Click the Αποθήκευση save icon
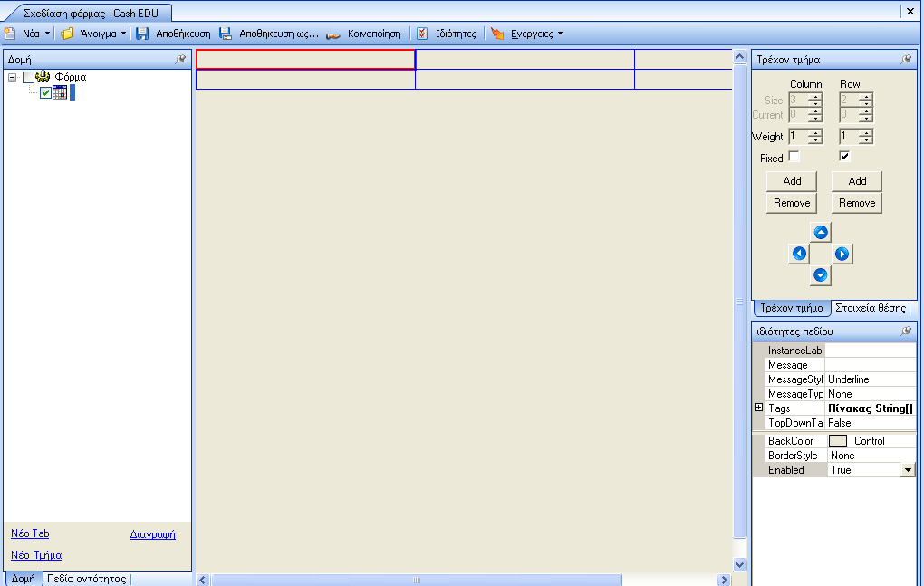 pos(142,34)
